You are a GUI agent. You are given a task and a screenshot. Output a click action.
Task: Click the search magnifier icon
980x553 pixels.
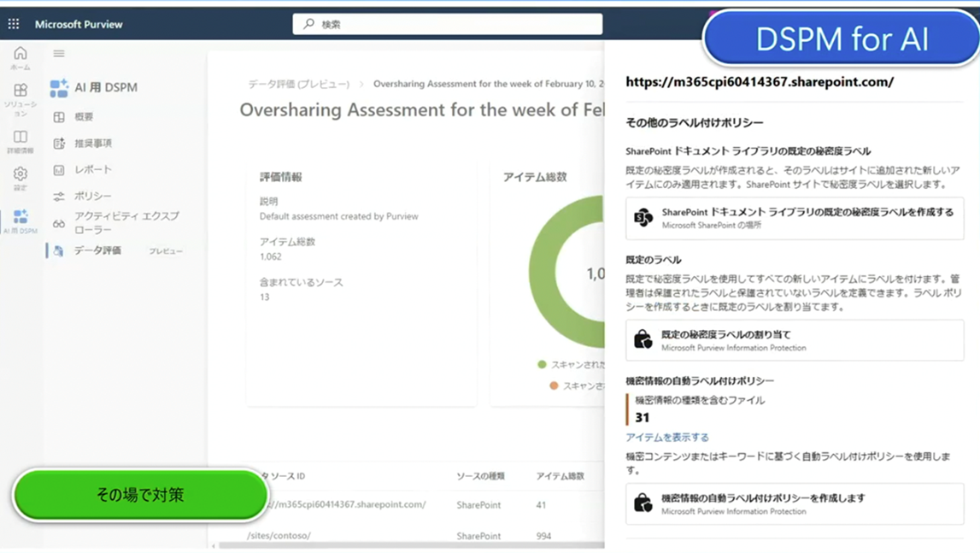pos(308,24)
